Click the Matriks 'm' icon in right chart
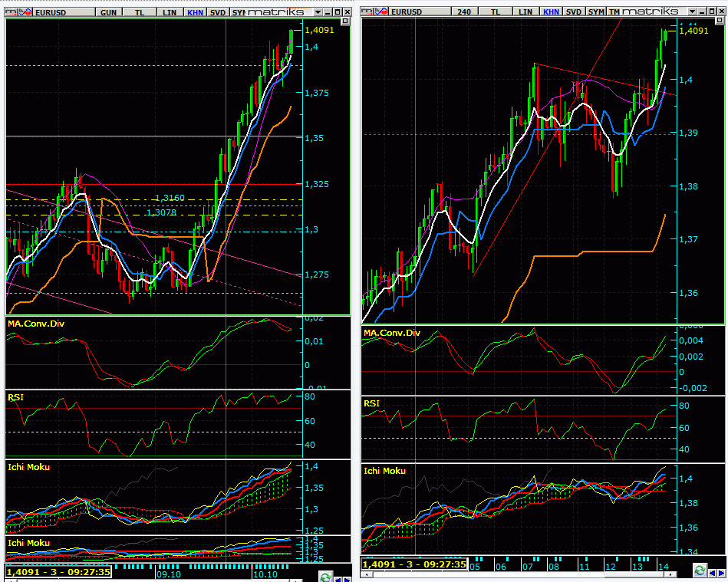 [366, 12]
